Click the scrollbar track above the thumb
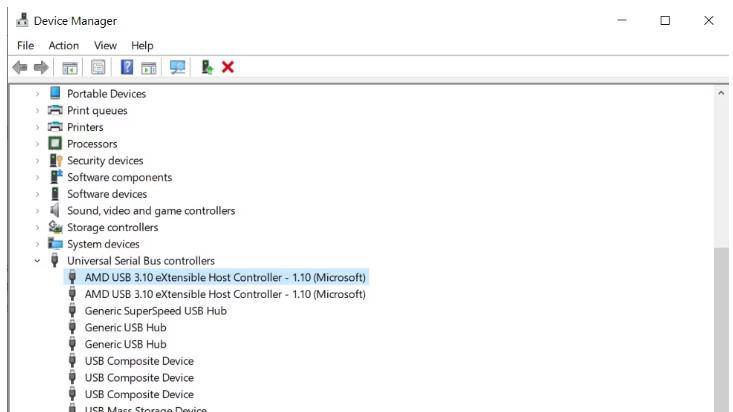 [721, 173]
